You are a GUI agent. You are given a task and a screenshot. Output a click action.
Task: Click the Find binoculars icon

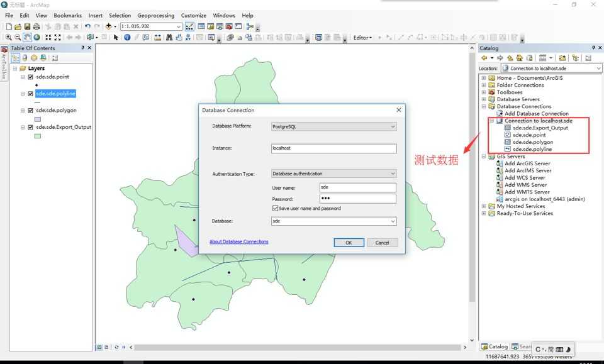(169, 37)
